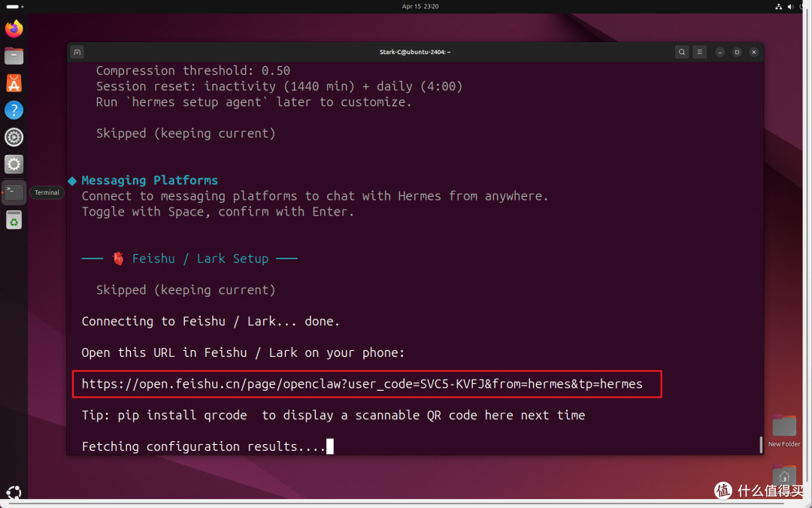Open terminal search with magnifier icon

coord(682,52)
